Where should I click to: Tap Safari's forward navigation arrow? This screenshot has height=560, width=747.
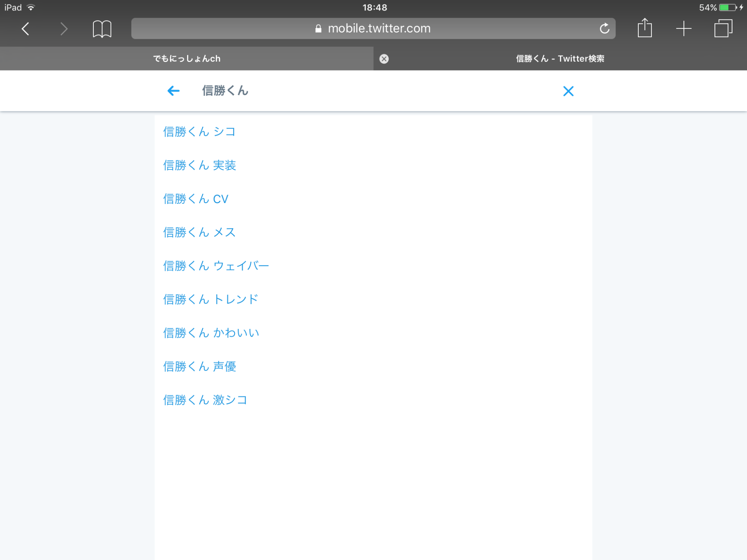point(64,29)
